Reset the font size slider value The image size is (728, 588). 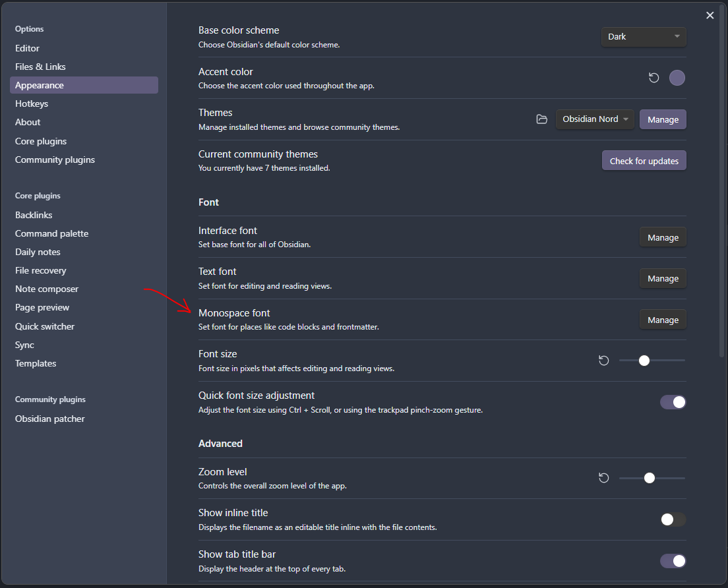click(x=603, y=361)
